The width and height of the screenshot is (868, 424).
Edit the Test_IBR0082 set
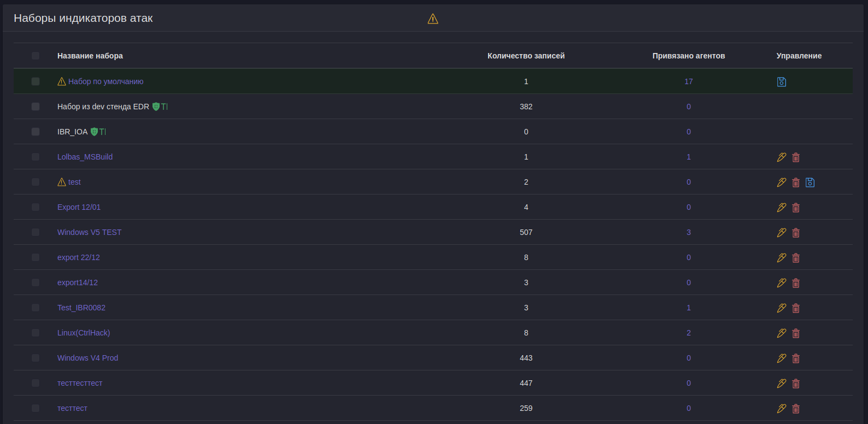(x=782, y=308)
